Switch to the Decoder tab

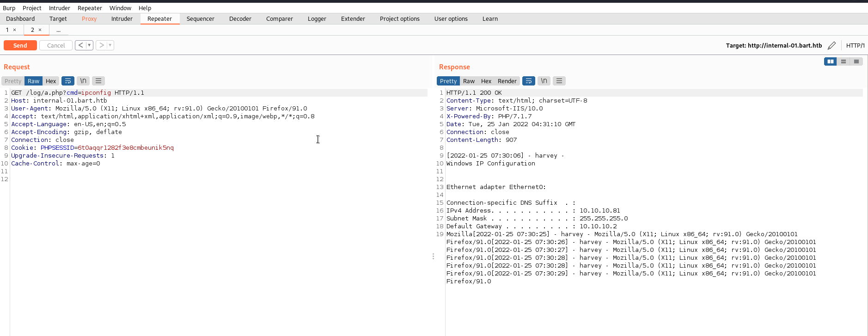point(240,19)
